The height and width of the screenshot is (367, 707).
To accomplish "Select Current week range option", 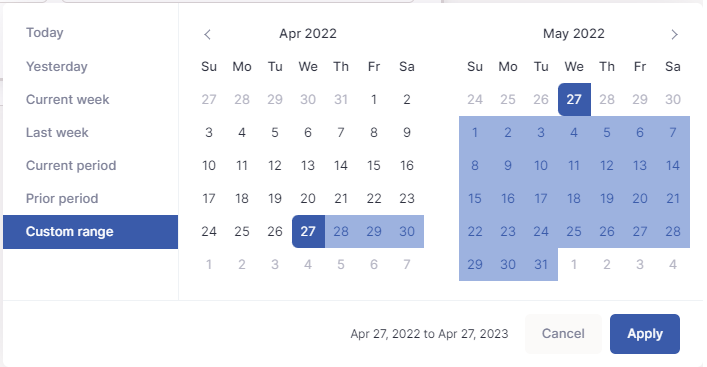I will pyautogui.click(x=68, y=99).
